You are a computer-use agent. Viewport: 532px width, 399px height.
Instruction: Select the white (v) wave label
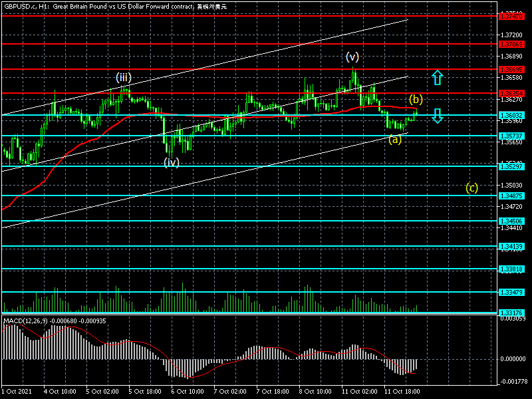tap(352, 57)
